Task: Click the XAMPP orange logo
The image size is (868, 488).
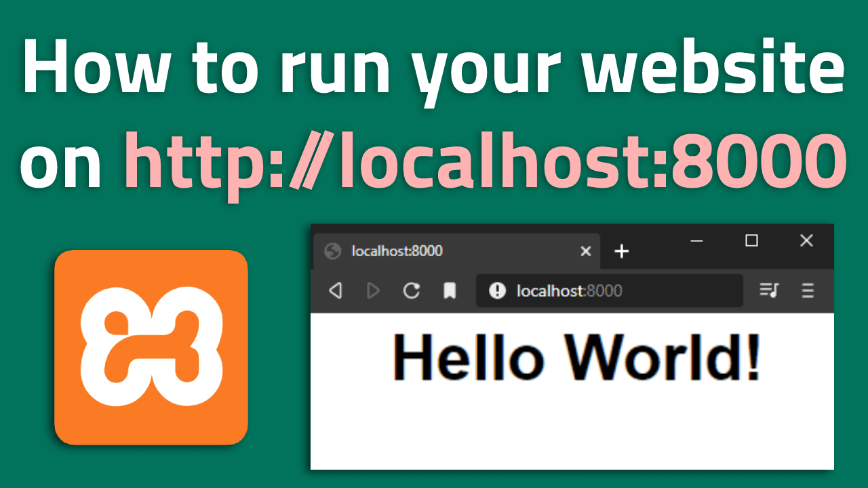Action: 151,347
